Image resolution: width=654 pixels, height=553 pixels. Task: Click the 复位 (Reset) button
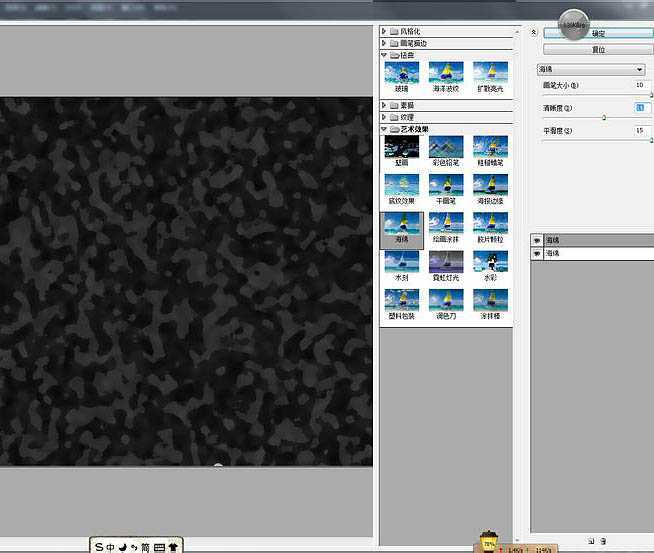[599, 50]
